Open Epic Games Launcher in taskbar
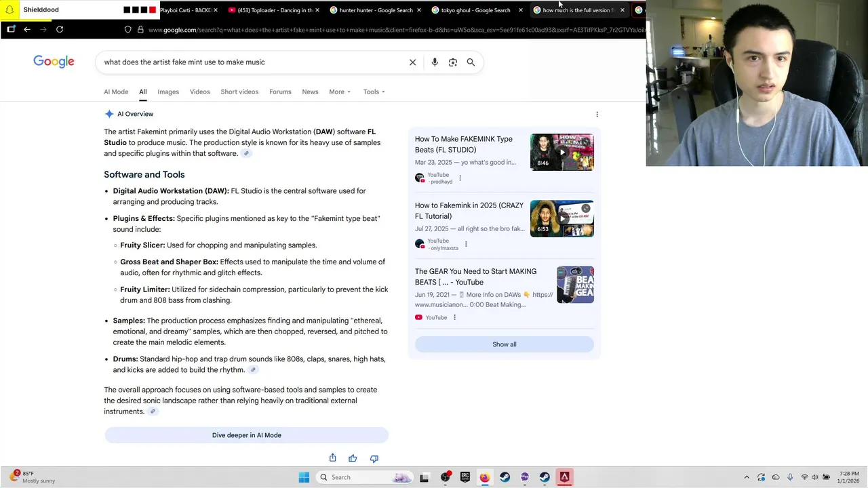868x488 pixels. [465, 477]
